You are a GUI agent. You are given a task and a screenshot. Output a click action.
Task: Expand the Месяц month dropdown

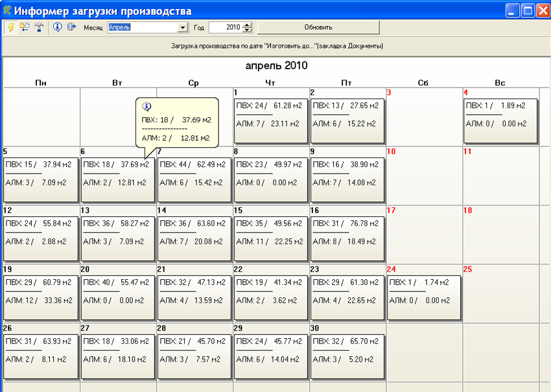click(x=182, y=27)
